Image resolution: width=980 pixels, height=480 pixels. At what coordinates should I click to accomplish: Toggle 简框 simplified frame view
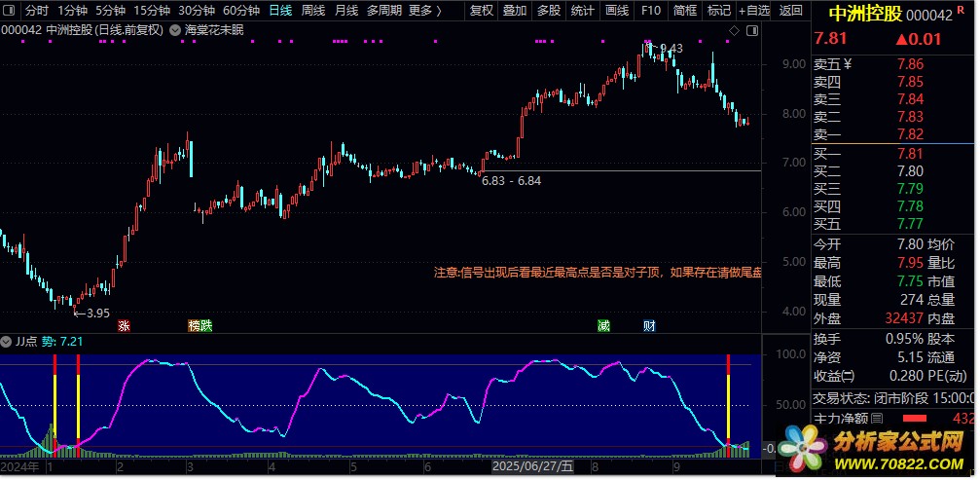[684, 11]
